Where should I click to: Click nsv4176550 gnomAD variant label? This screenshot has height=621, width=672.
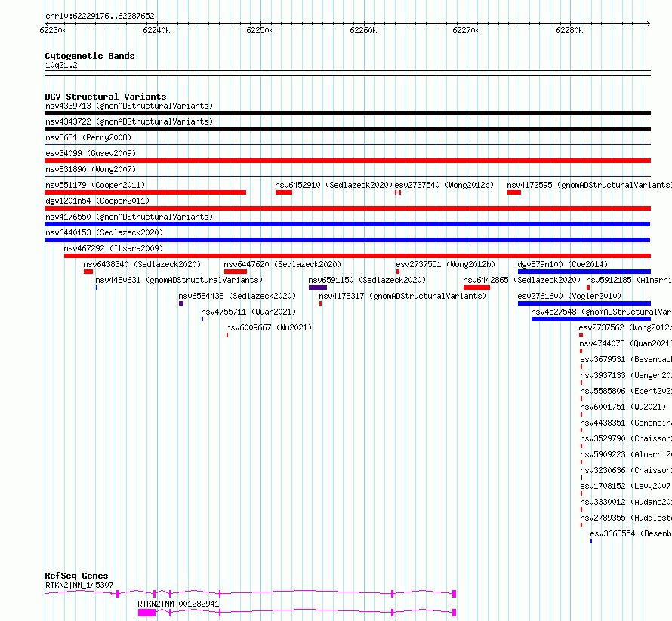(x=129, y=217)
